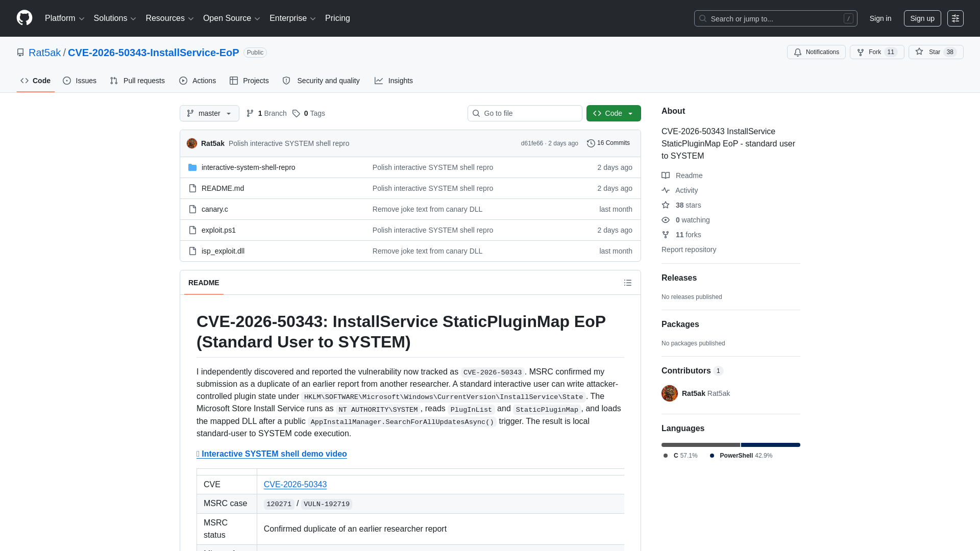Screen dimensions: 980x551
Task: Click the exploit.ps1 file icon
Action: pos(192,230)
